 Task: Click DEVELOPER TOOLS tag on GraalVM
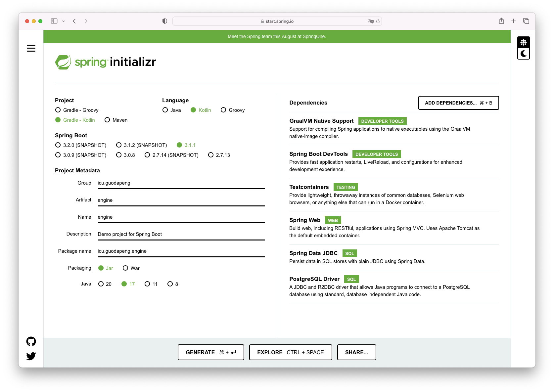[x=382, y=121]
